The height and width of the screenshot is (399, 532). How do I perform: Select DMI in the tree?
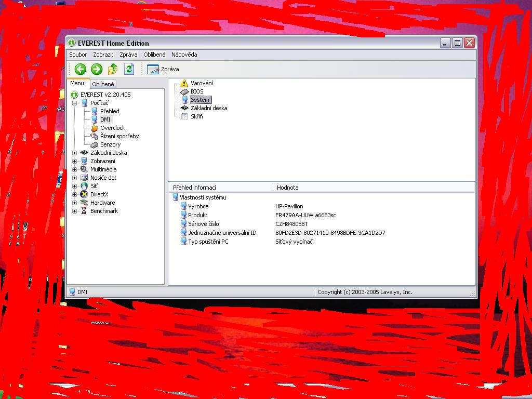pos(105,119)
